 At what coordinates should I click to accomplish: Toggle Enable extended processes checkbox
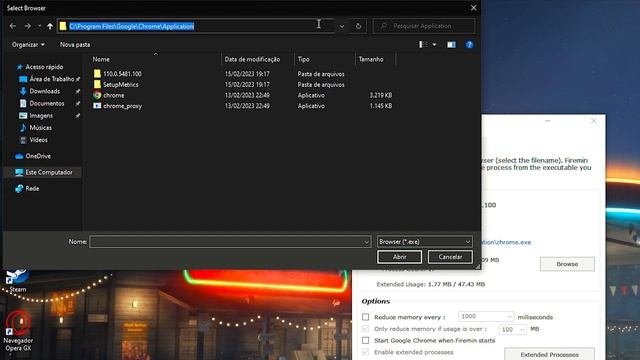tap(365, 352)
